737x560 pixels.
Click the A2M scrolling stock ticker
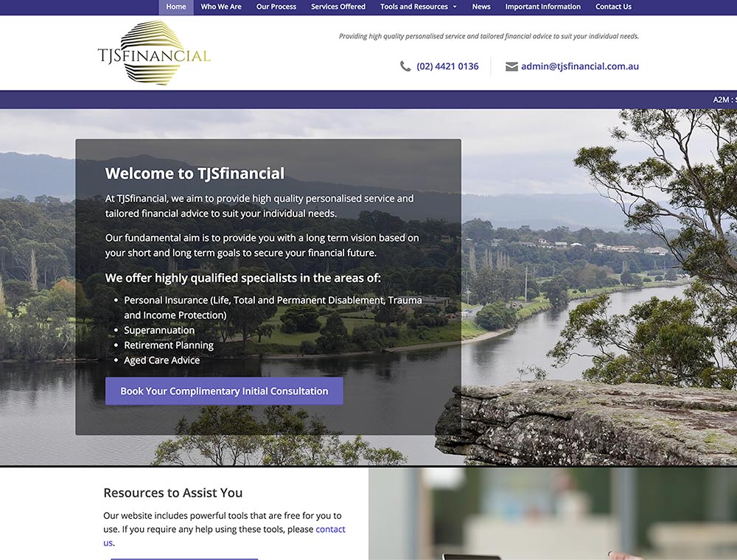724,99
